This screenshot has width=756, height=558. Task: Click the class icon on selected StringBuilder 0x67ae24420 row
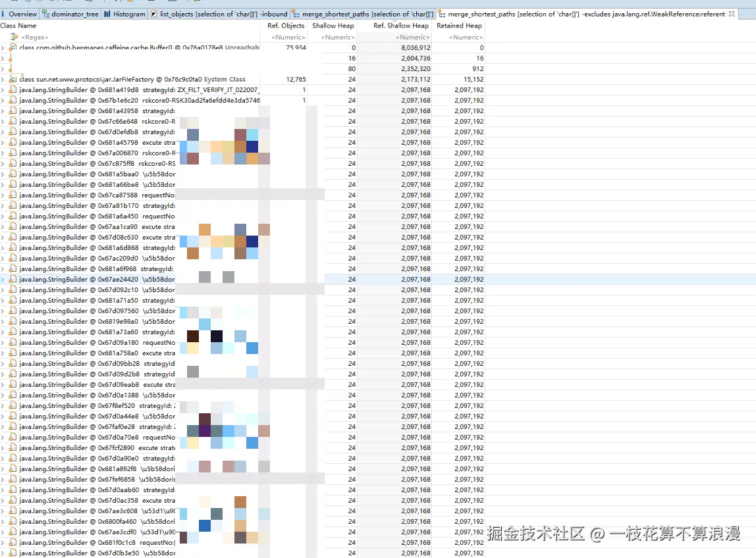(x=14, y=279)
